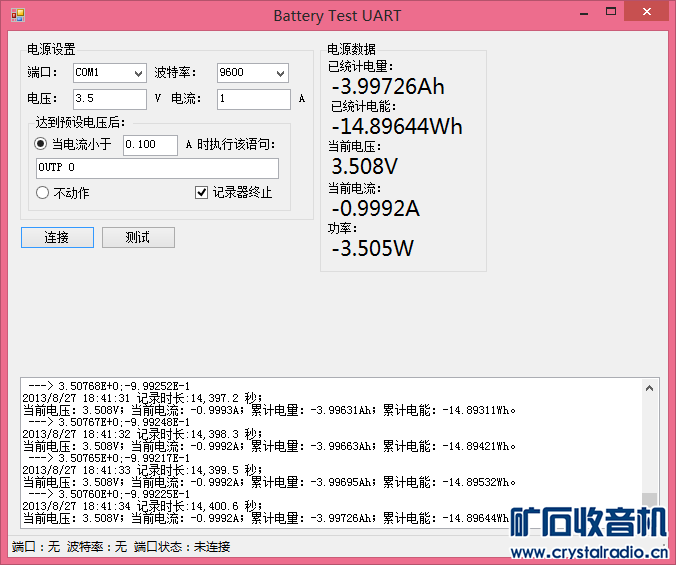The image size is (676, 565).
Task: Click the log line timestamped 18:41:33
Action: click(142, 470)
